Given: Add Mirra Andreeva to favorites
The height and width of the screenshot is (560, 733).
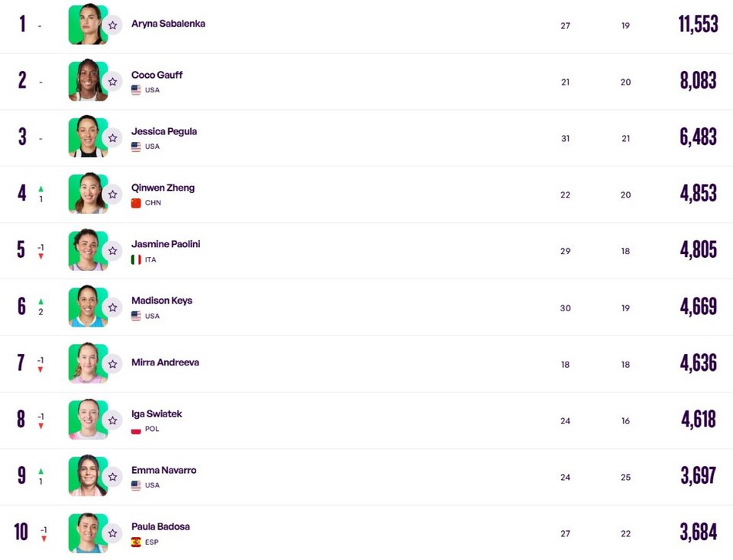Looking at the screenshot, I should [113, 364].
